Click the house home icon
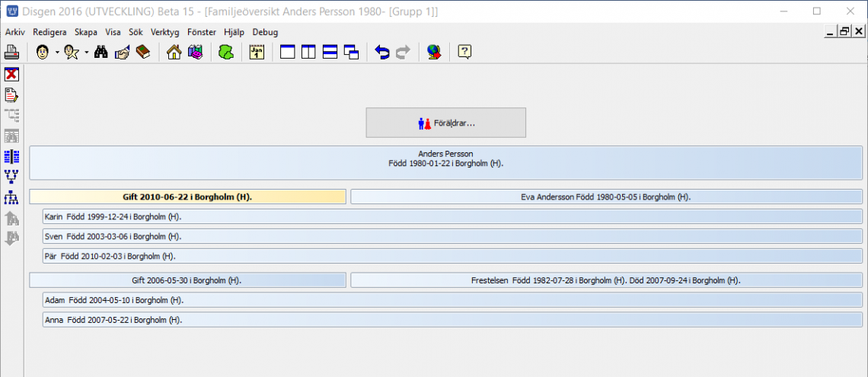The width and height of the screenshot is (868, 377). [x=174, y=53]
